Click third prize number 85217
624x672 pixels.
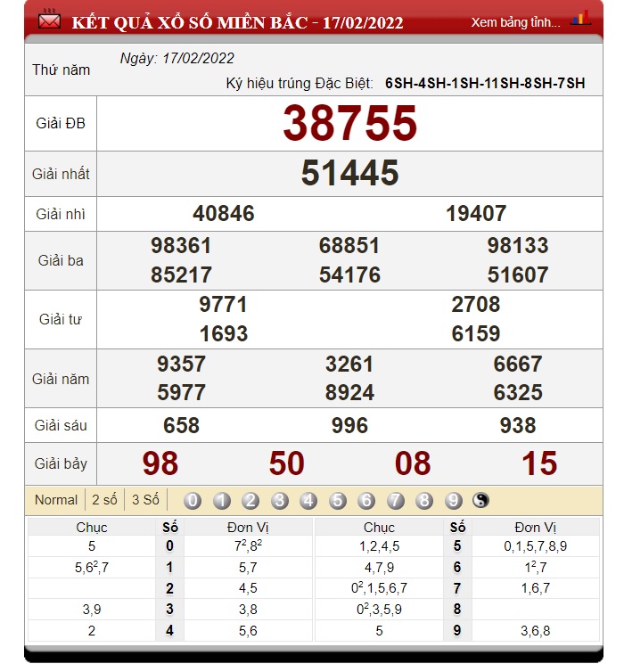click(181, 275)
